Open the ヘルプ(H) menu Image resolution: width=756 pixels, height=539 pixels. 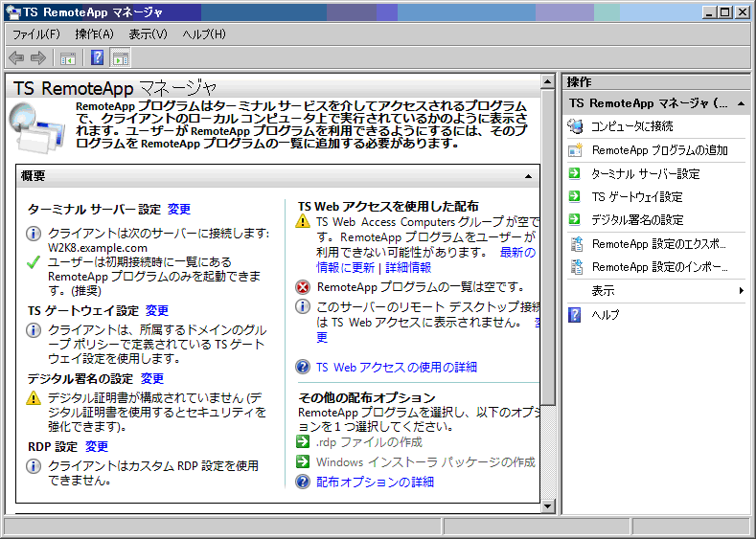coord(204,34)
